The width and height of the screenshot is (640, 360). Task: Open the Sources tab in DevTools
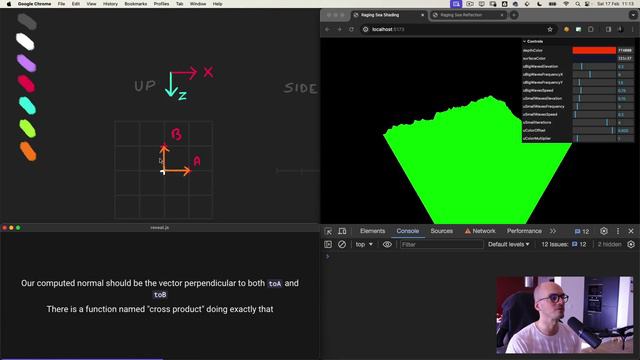point(441,231)
